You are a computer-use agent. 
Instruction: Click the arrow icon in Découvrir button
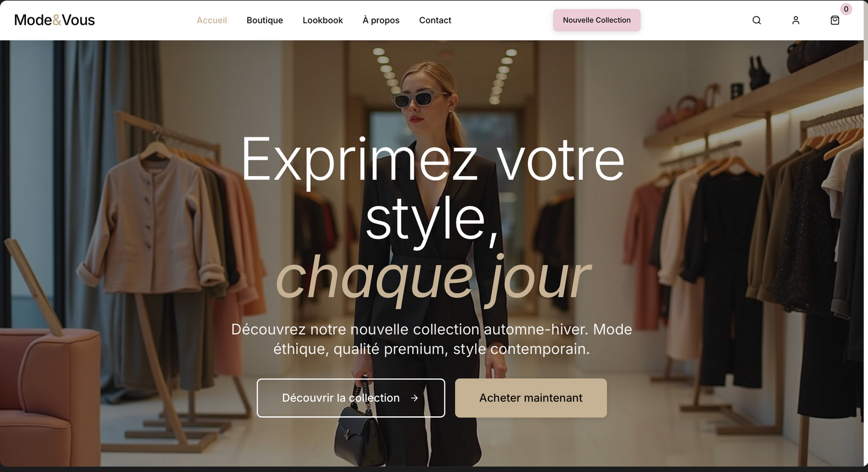414,398
